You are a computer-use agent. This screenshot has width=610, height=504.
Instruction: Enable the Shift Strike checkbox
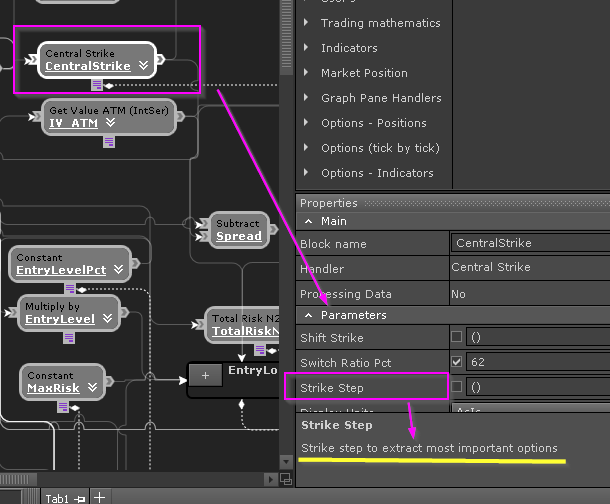click(457, 337)
